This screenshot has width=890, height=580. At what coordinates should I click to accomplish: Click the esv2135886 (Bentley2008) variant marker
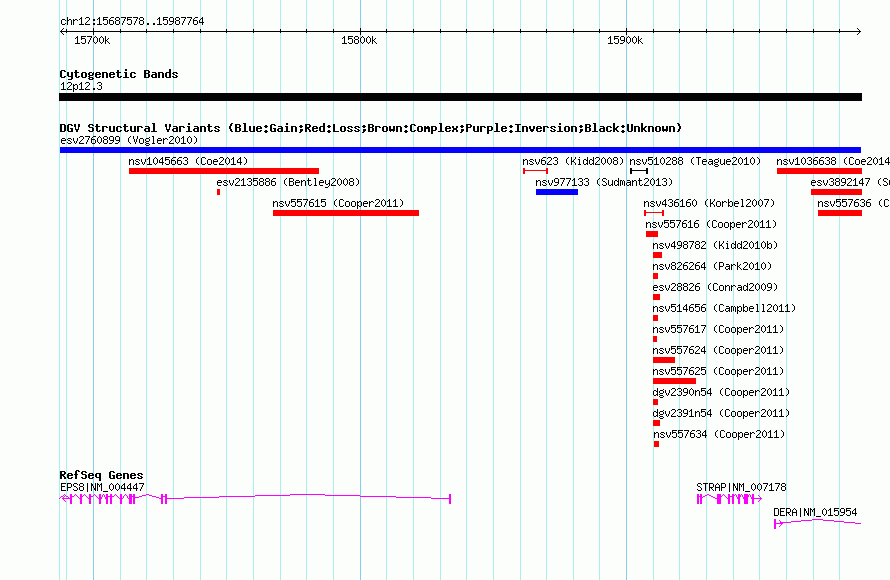[219, 192]
